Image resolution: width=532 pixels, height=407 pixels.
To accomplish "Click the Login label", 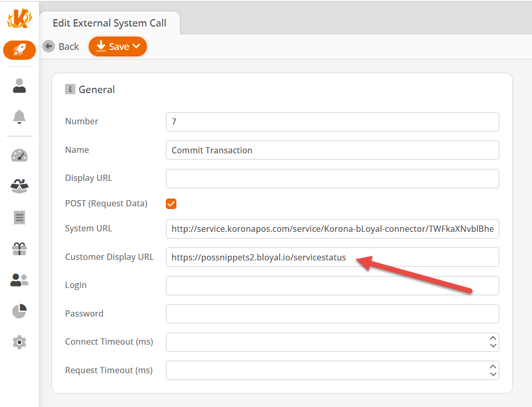I will tap(75, 285).
